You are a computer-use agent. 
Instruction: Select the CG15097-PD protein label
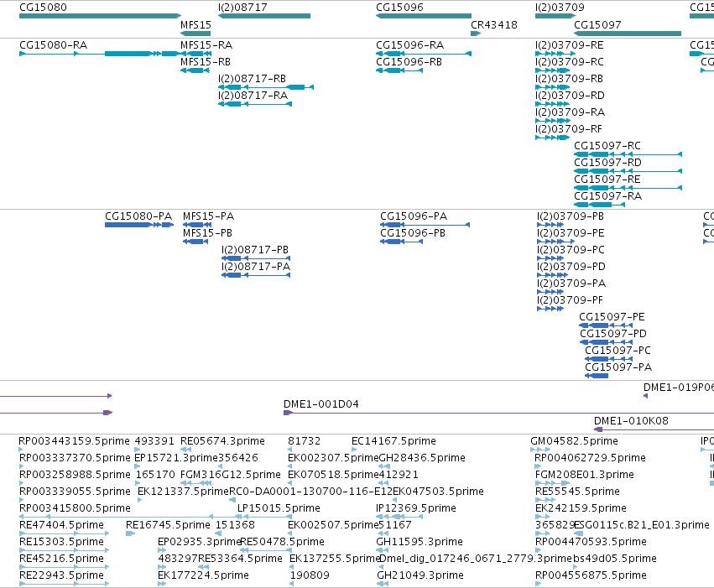coord(613,334)
